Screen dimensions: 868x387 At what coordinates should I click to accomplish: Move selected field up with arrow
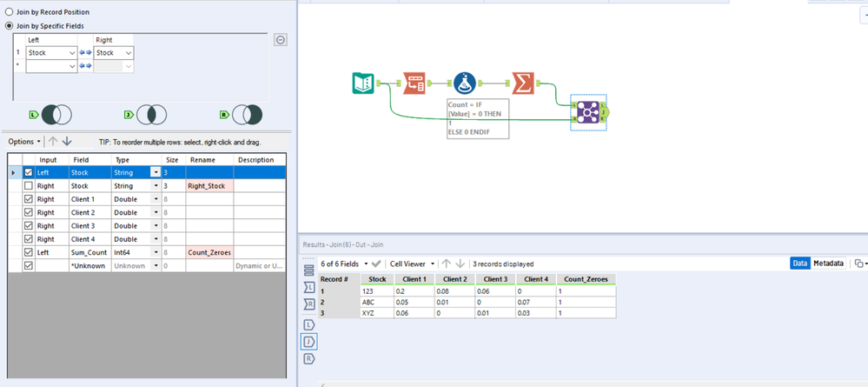point(53,142)
